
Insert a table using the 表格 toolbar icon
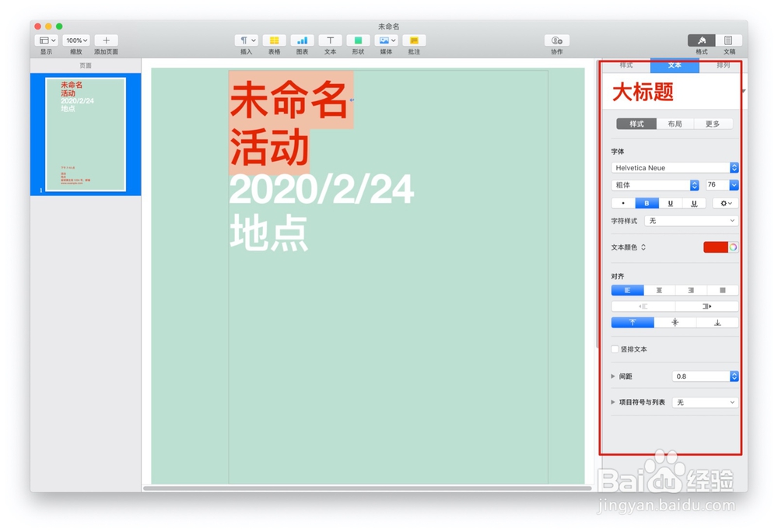point(275,40)
